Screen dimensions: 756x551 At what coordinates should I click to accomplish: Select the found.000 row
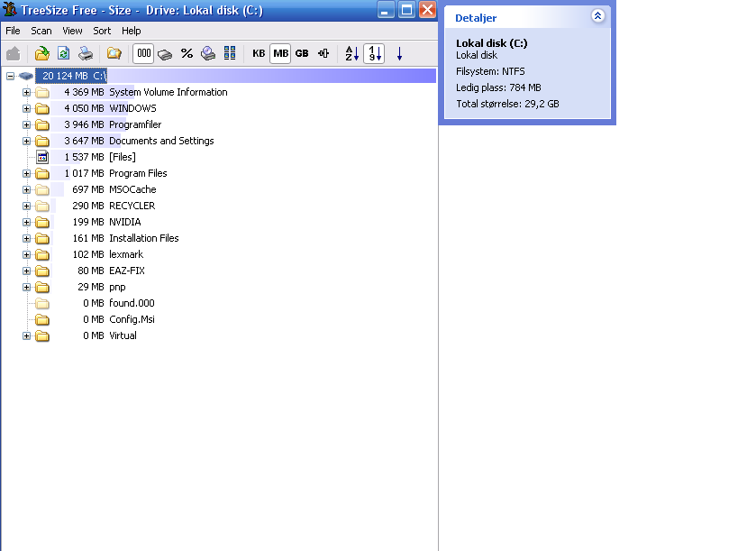coord(119,303)
